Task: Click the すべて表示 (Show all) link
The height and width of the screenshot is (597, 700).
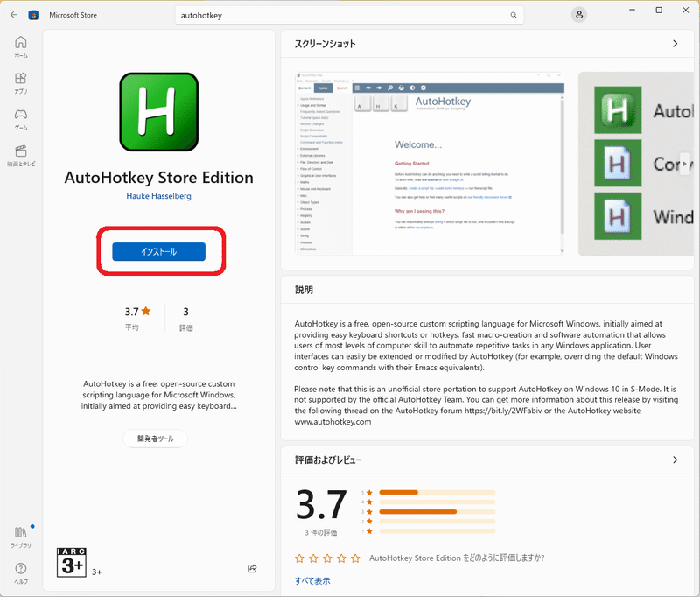Action: (x=312, y=581)
